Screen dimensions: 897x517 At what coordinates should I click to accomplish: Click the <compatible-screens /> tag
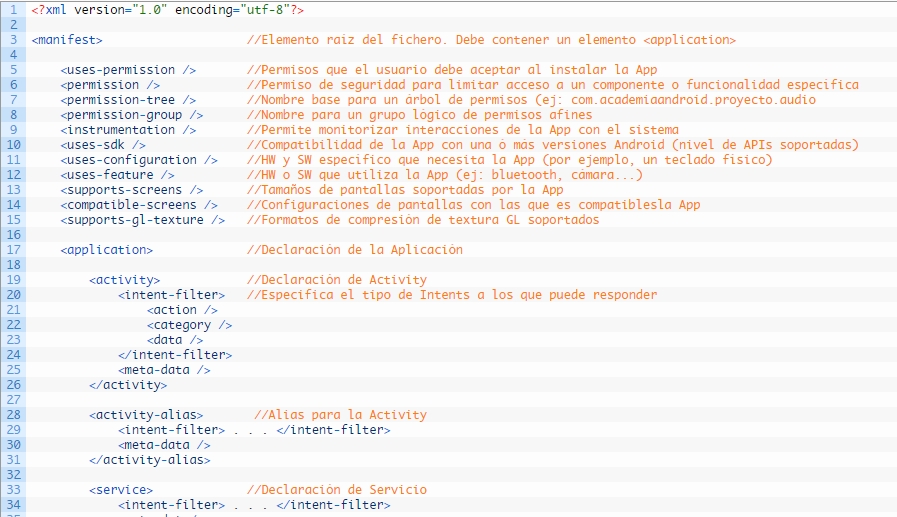[139, 205]
